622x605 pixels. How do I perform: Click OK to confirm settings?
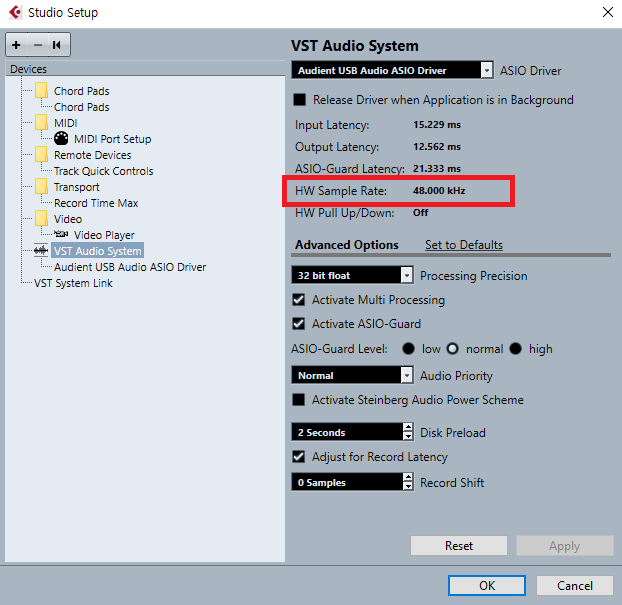[x=487, y=585]
